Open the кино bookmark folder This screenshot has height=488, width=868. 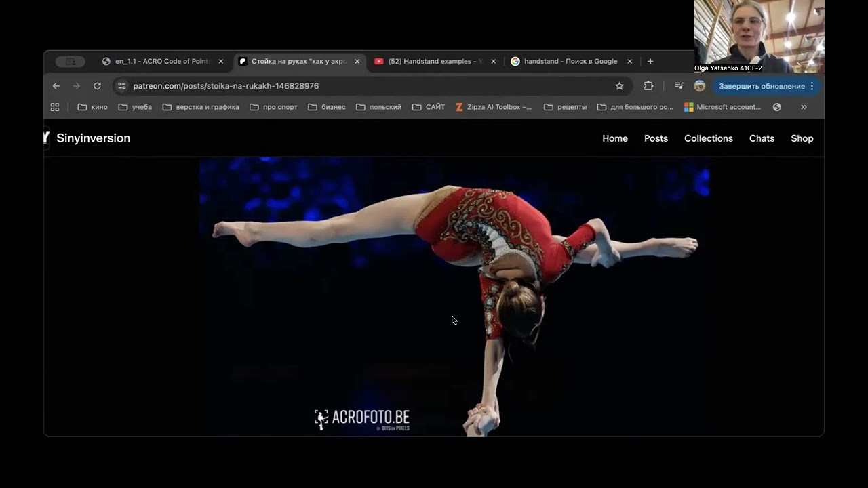pos(92,107)
